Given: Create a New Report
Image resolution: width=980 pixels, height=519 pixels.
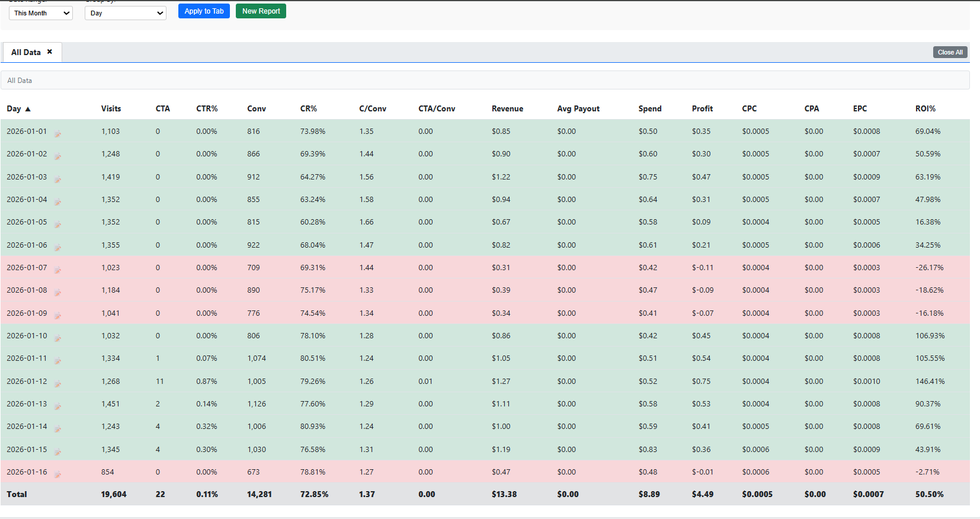Looking at the screenshot, I should (x=261, y=11).
